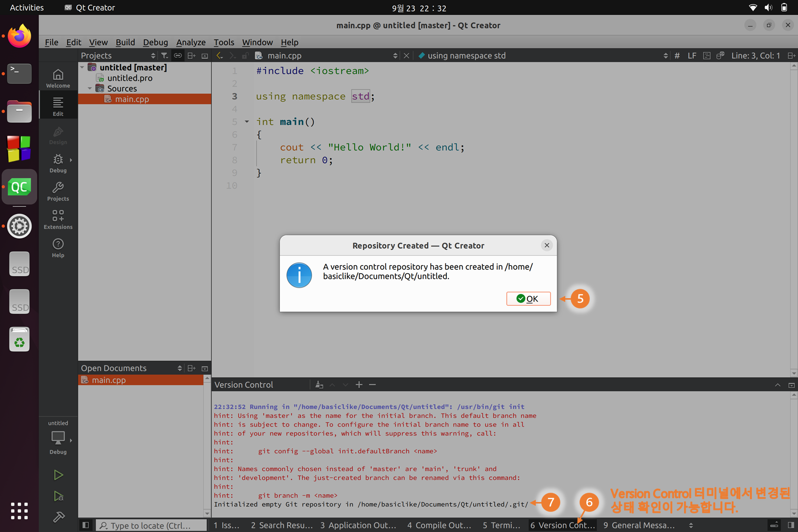Toggle the progress details bar

point(774,525)
